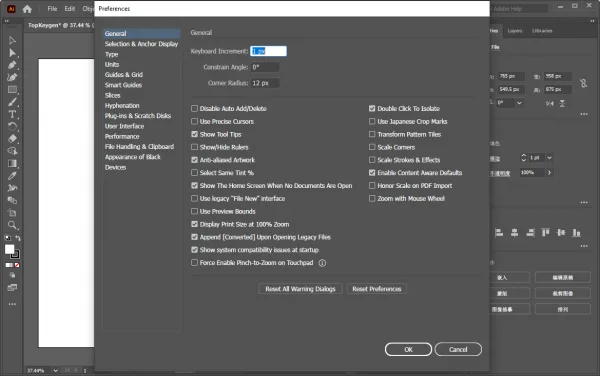Open Performance preferences category
600x376 pixels.
tap(122, 137)
